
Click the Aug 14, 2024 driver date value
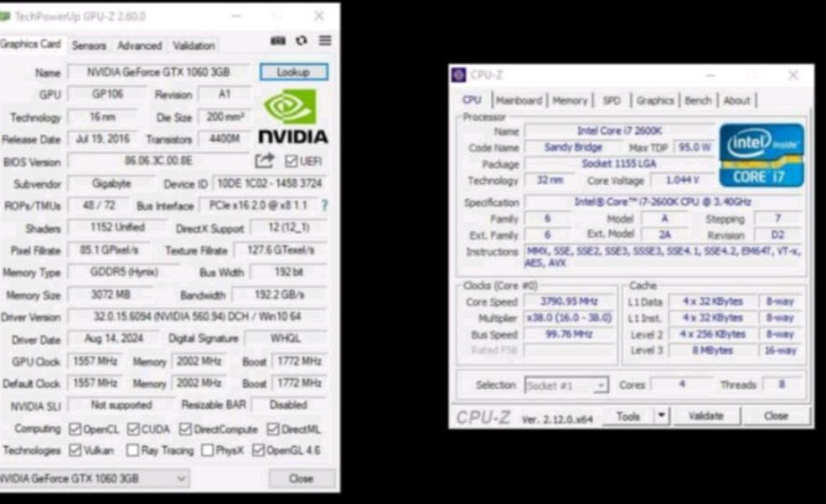point(113,338)
